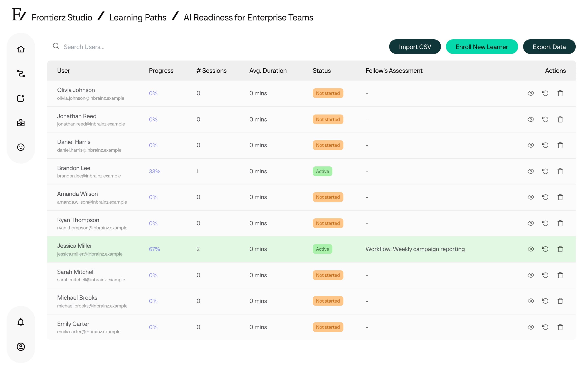Image resolution: width=588 pixels, height=368 pixels.
Task: Click the sparkle create icon in sidebar
Action: 21,98
